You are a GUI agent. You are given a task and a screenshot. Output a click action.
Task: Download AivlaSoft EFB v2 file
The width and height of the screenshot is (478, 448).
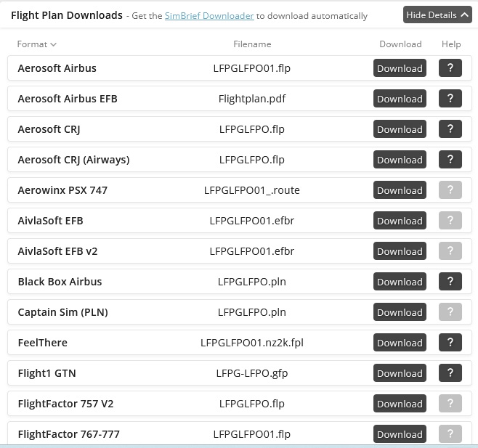pos(400,251)
